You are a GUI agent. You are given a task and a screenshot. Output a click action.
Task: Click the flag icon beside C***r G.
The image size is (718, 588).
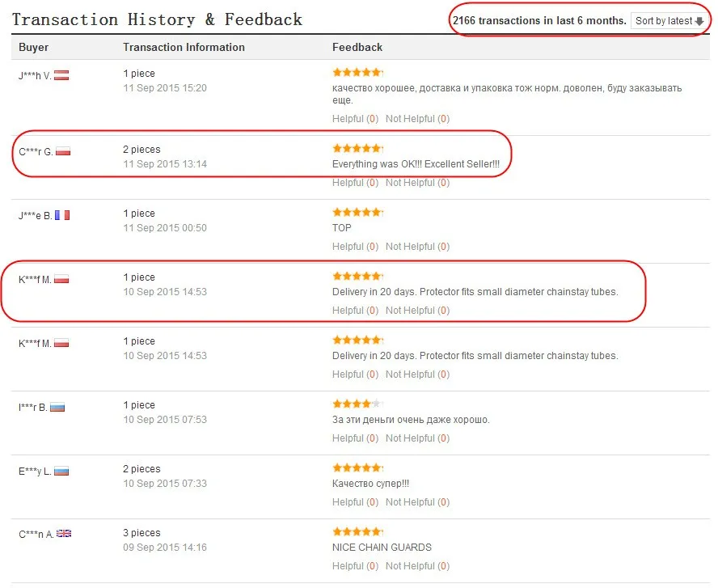click(63, 151)
